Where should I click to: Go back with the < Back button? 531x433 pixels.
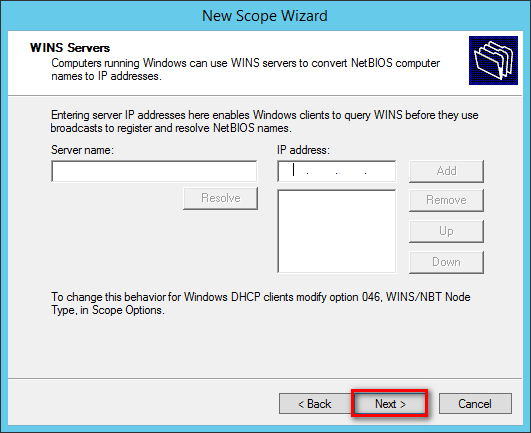315,404
